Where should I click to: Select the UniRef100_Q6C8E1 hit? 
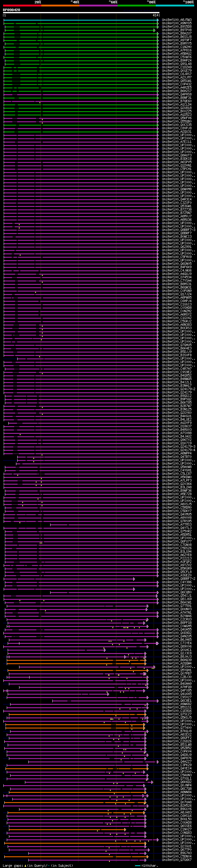point(176,700)
